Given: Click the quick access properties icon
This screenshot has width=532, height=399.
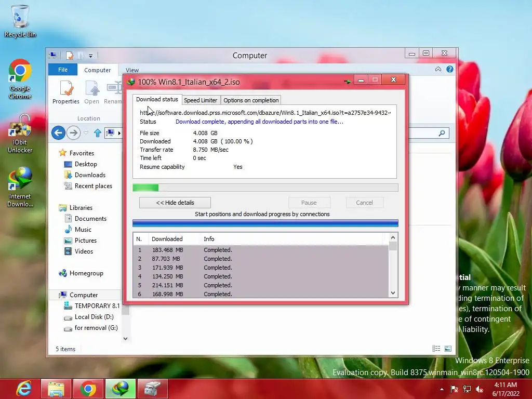Looking at the screenshot, I should (70, 55).
